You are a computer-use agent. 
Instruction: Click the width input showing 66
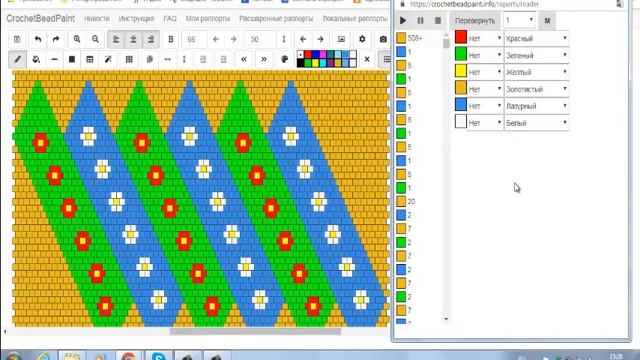tap(195, 39)
